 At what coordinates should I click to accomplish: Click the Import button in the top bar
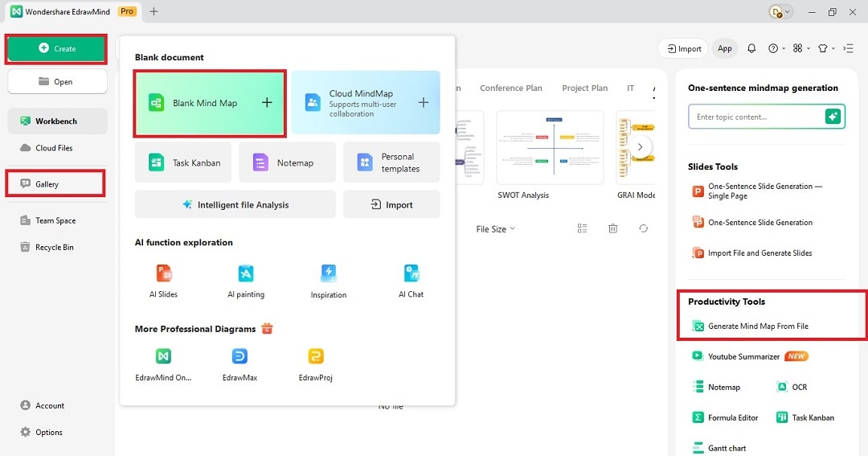coord(684,49)
